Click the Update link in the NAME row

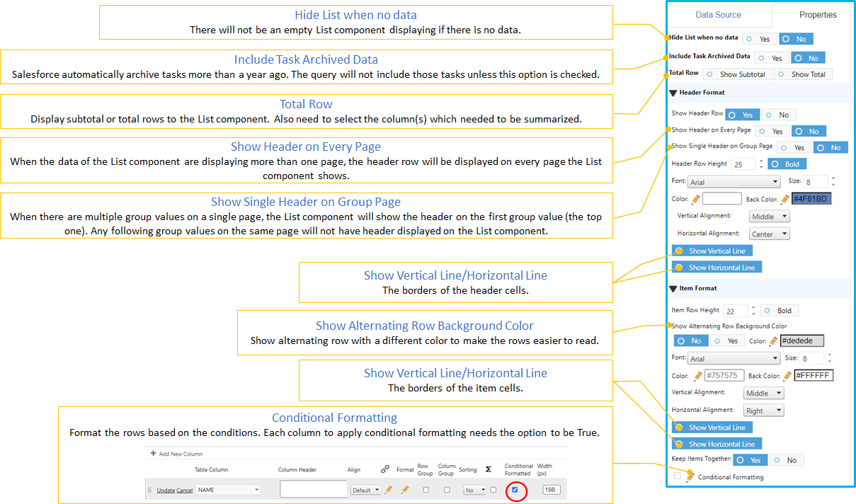(166, 490)
